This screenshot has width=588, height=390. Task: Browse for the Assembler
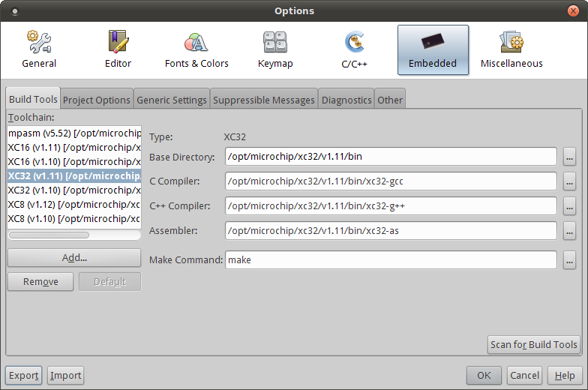pos(569,231)
